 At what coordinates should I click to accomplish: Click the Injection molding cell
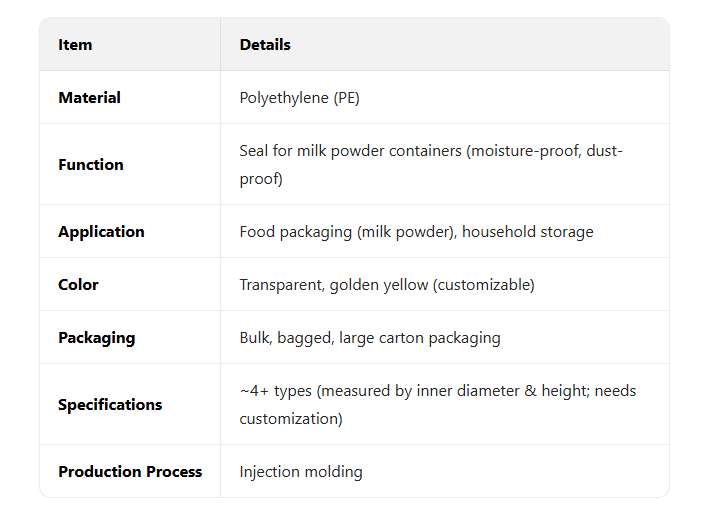(300, 471)
